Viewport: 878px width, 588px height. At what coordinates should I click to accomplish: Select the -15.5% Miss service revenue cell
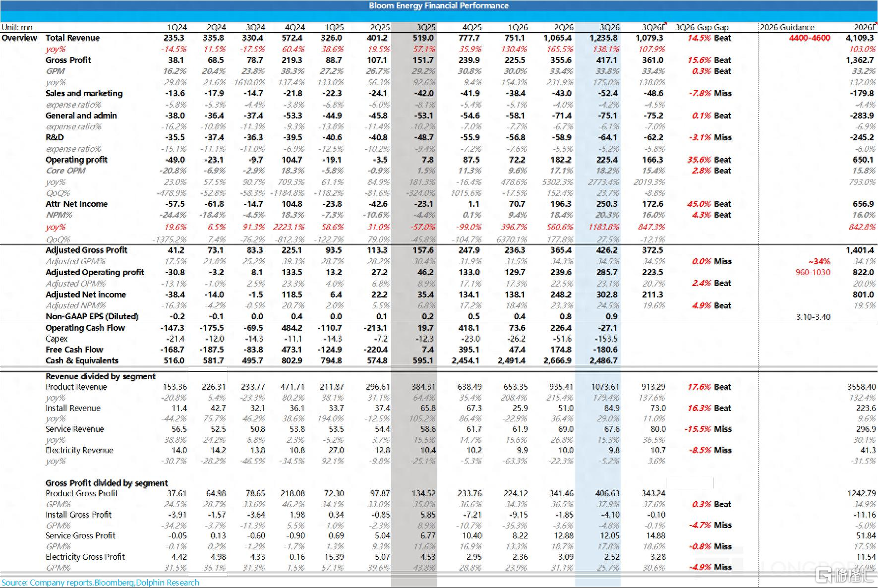pos(708,429)
